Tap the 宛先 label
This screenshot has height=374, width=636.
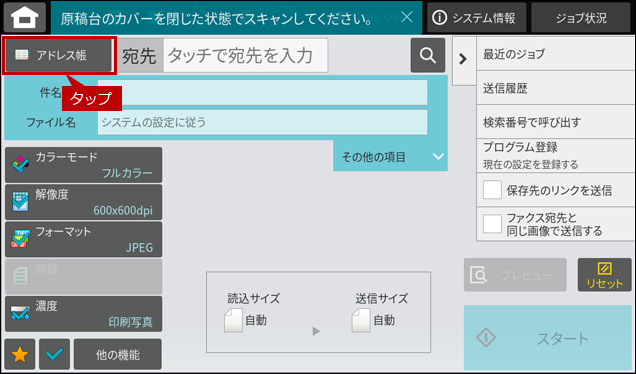click(x=139, y=56)
